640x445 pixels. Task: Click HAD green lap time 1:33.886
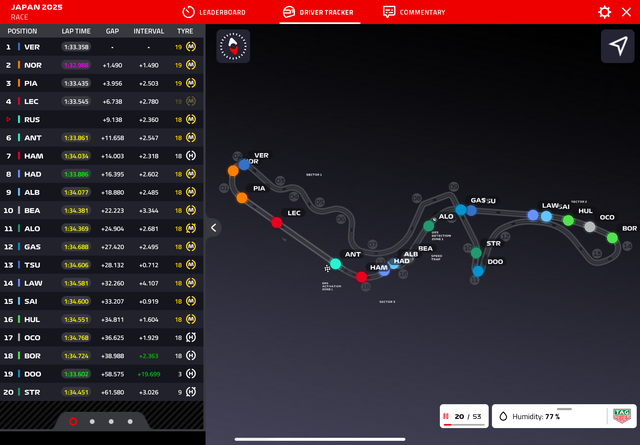coord(76,174)
